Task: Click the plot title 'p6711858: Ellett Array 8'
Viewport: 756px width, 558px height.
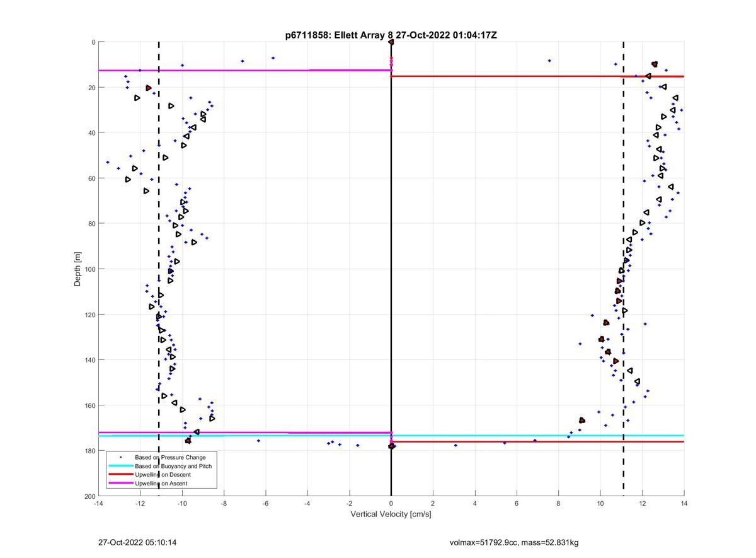Action: click(339, 35)
